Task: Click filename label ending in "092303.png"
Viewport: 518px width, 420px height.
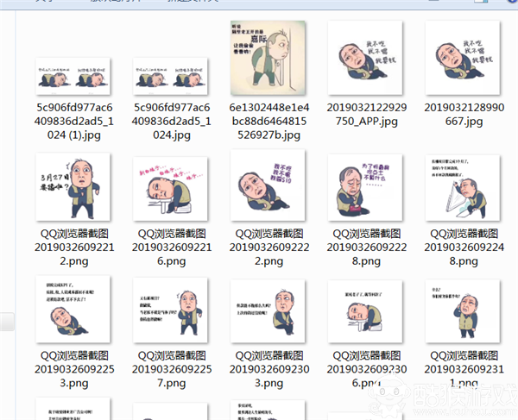Action: (268, 369)
